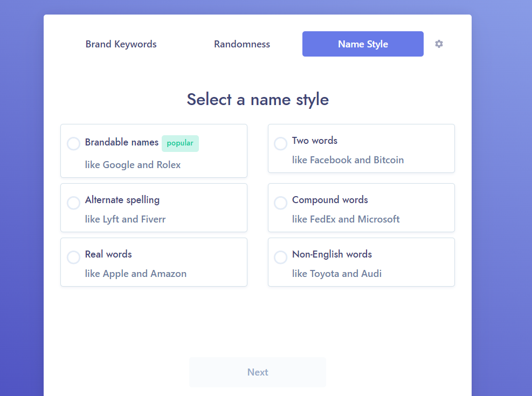Viewport: 532px width, 396px height.
Task: Click the 'like Facebook and Bitcoin' example text
Action: tap(348, 160)
